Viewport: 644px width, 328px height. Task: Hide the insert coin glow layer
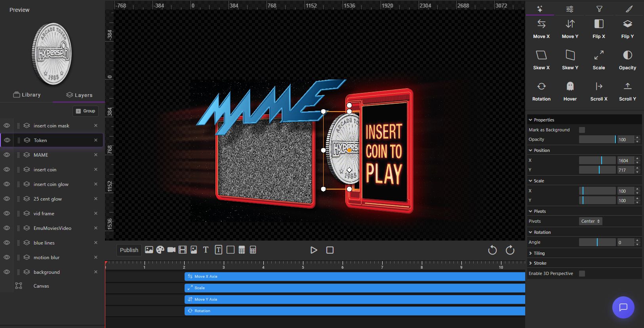[x=7, y=184]
